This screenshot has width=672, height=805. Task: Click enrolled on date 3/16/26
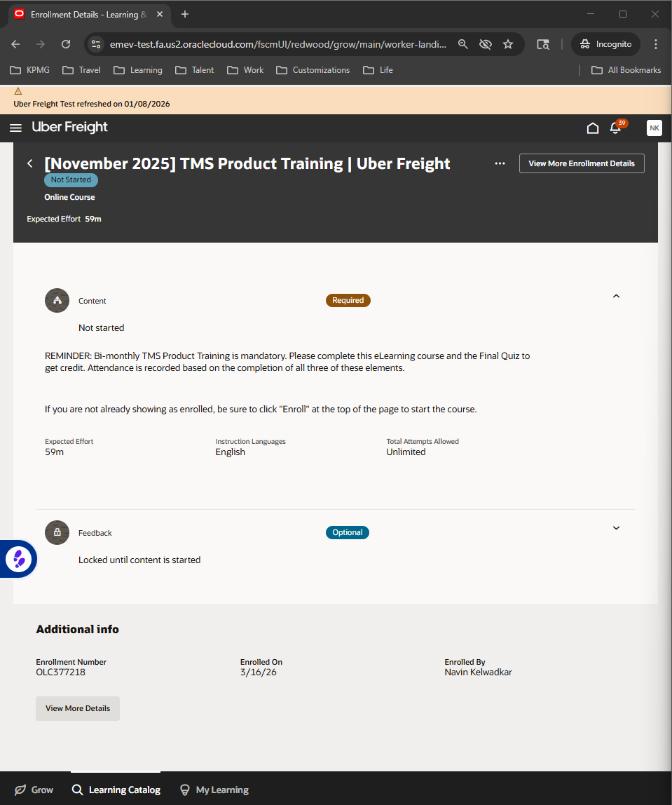point(258,672)
